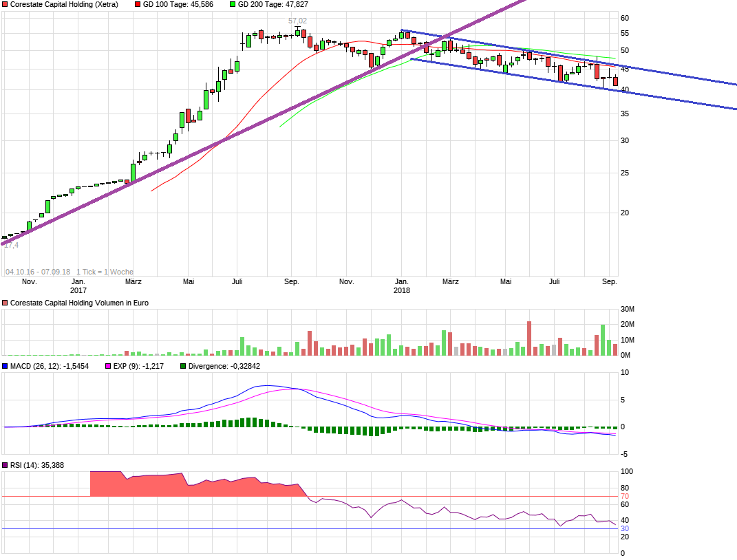Click the purple RSI (14) legend icon

point(5,465)
